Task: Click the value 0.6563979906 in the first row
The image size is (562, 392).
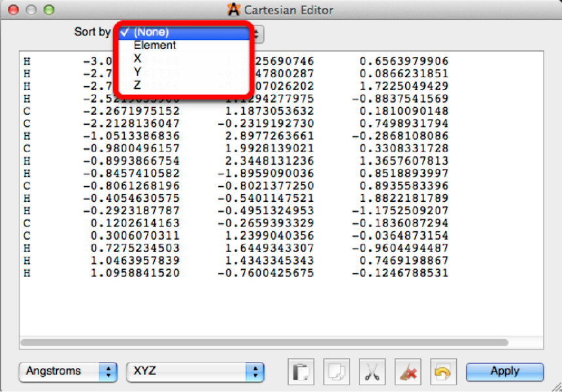Action: (x=404, y=61)
